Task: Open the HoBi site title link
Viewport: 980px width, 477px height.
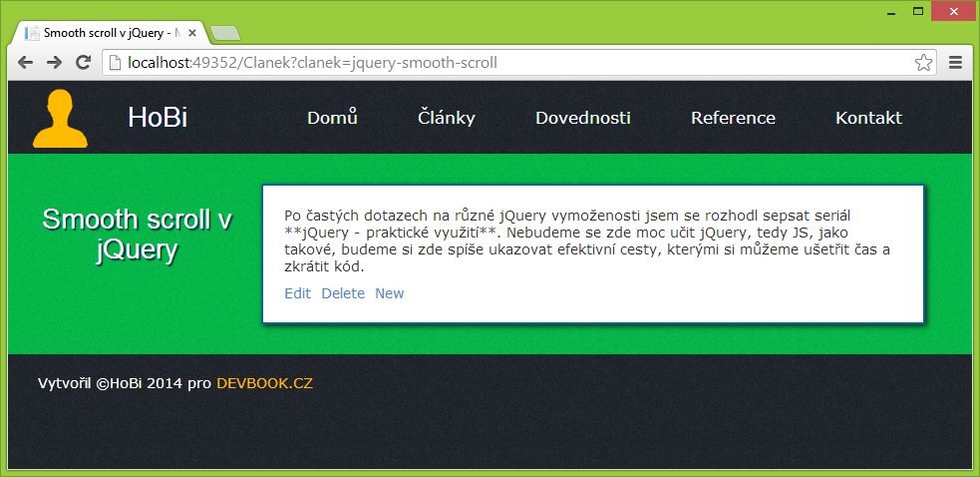Action: 158,118
